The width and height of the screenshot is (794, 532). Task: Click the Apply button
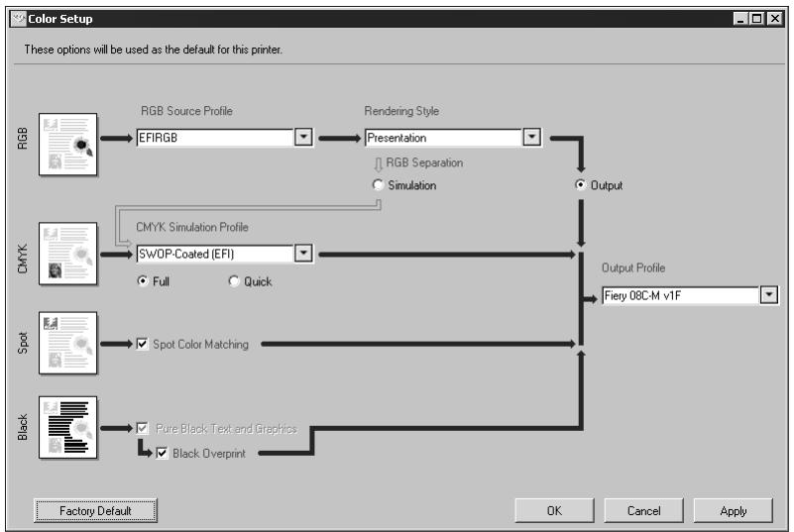(x=734, y=510)
